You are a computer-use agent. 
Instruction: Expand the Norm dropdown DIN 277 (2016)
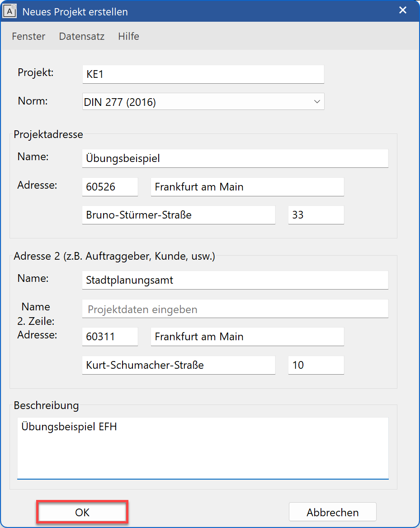click(203, 102)
